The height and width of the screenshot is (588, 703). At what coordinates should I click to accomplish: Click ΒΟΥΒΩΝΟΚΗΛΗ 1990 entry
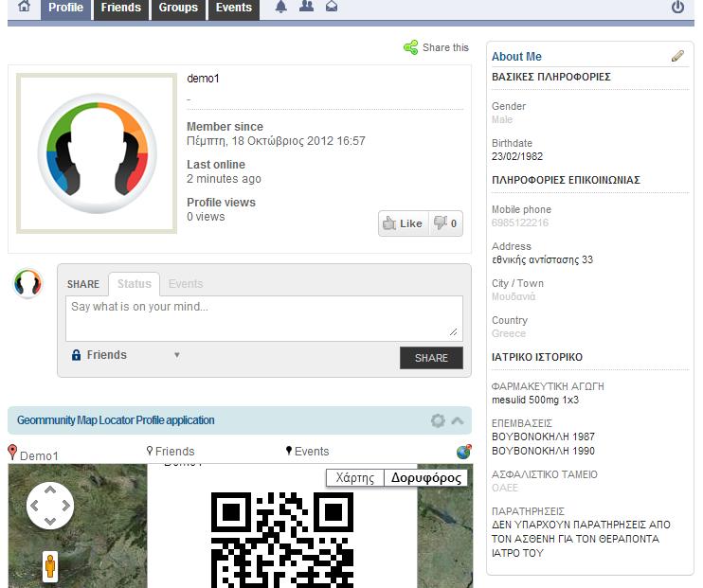[544, 451]
